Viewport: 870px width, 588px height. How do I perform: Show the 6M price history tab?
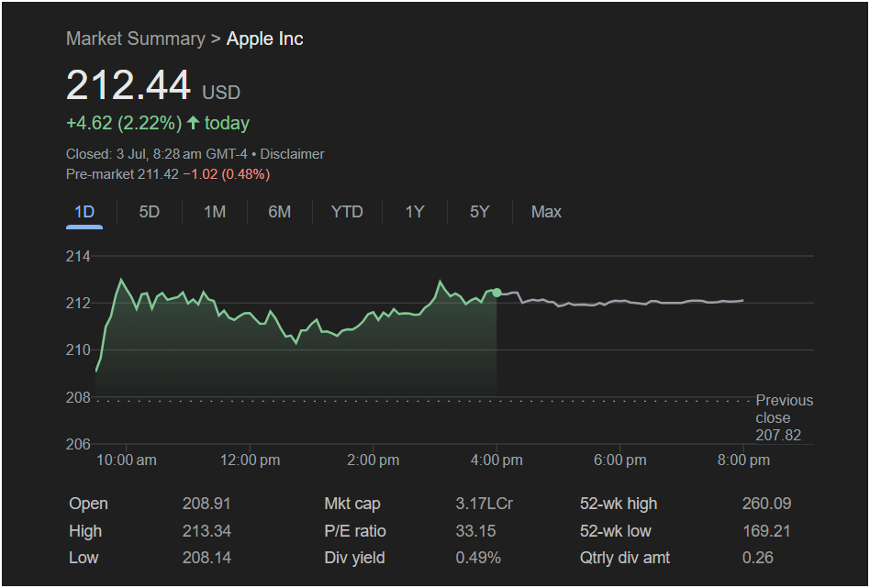[x=280, y=212]
